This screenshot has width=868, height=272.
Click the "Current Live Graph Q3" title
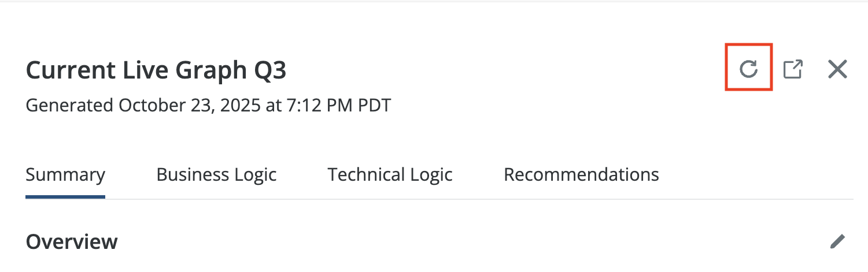[x=156, y=70]
